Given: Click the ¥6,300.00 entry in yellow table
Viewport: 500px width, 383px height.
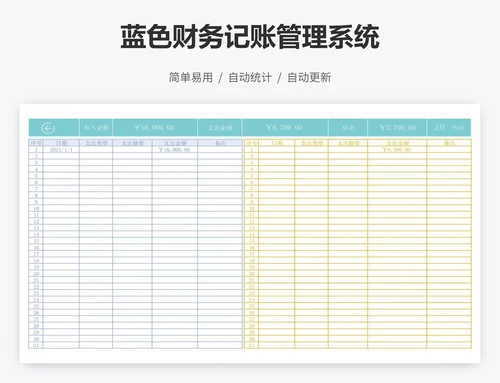Looking at the screenshot, I should (397, 150).
